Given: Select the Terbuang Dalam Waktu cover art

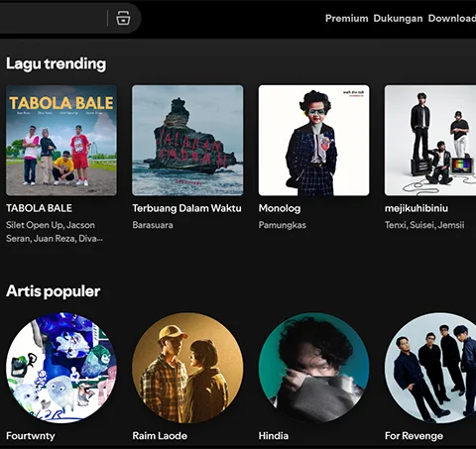Looking at the screenshot, I should tap(187, 141).
